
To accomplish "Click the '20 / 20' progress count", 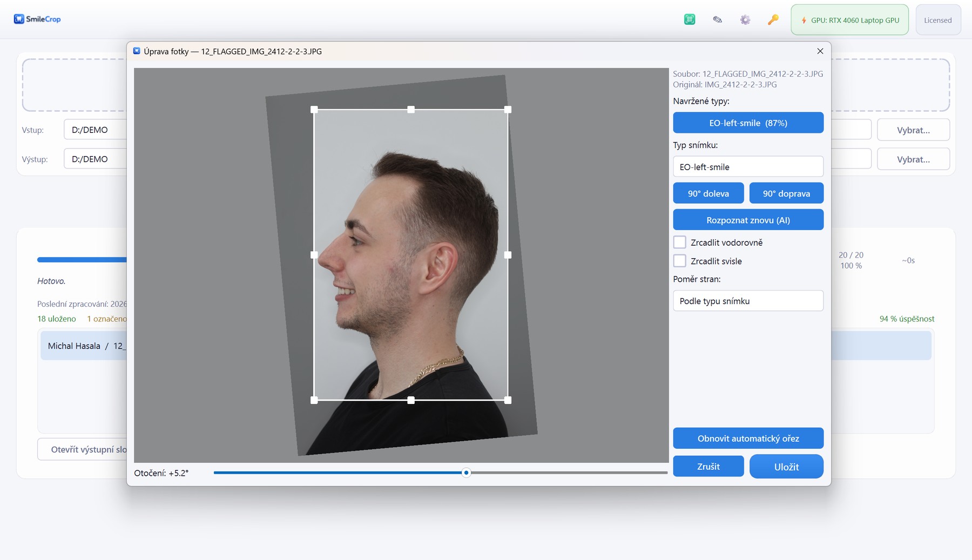I will pyautogui.click(x=851, y=255).
